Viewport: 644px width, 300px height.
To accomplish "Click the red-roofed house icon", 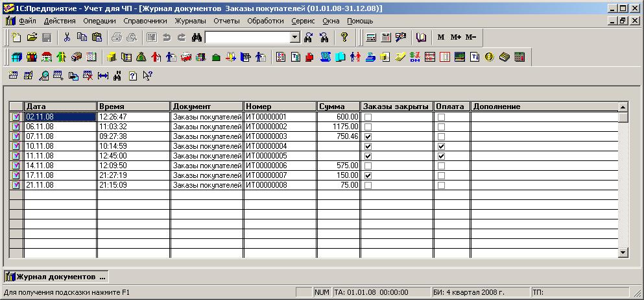I will tap(47, 57).
